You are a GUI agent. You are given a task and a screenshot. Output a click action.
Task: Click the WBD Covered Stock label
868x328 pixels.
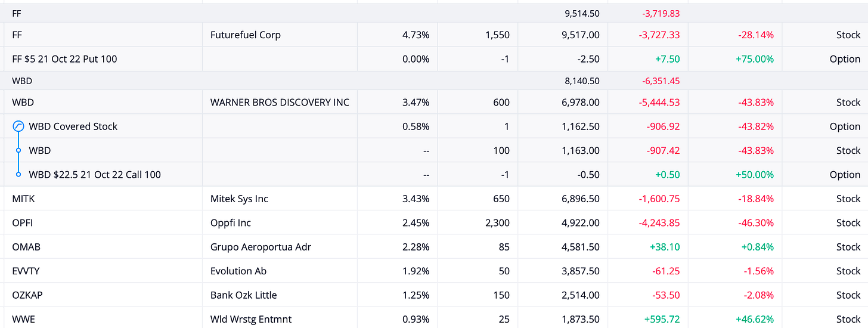click(73, 126)
